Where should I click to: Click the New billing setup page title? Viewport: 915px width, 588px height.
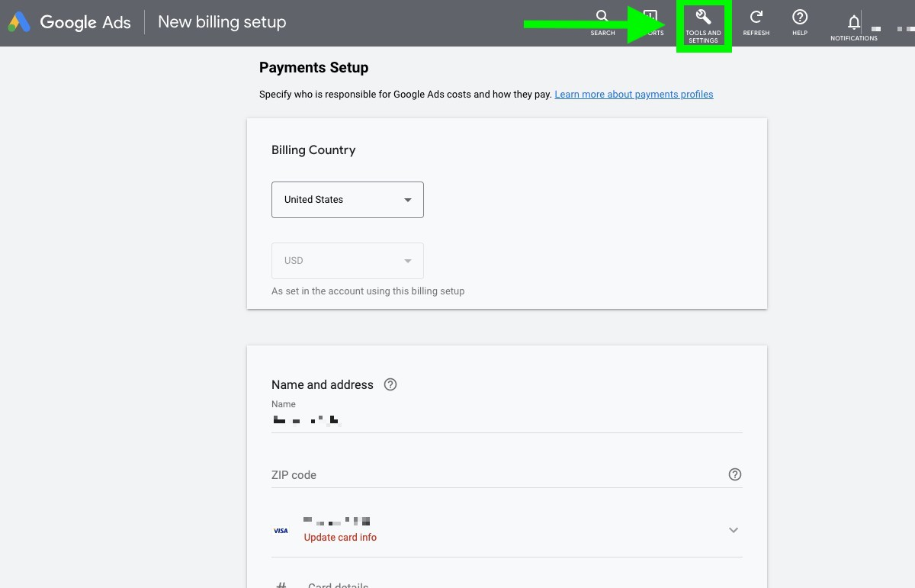click(x=222, y=22)
